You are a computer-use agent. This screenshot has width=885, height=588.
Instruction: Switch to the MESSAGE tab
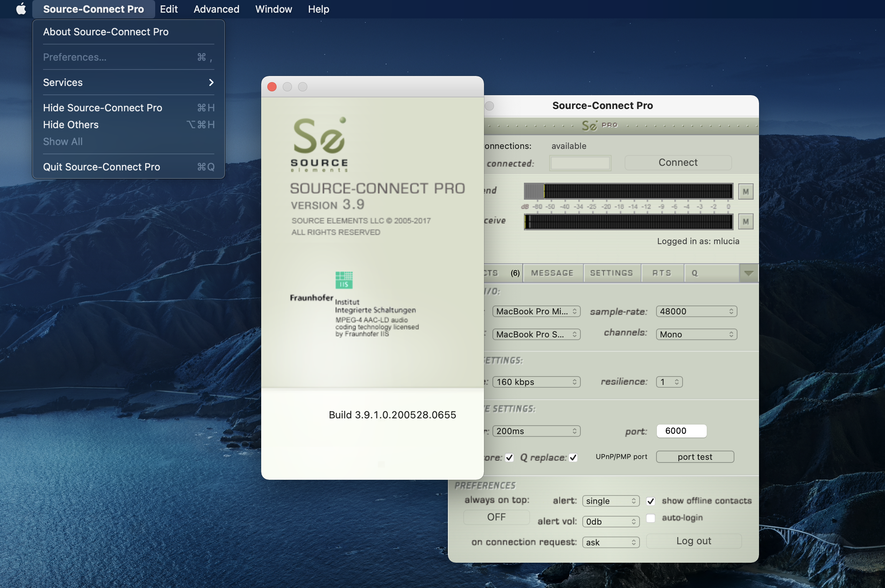click(x=552, y=273)
